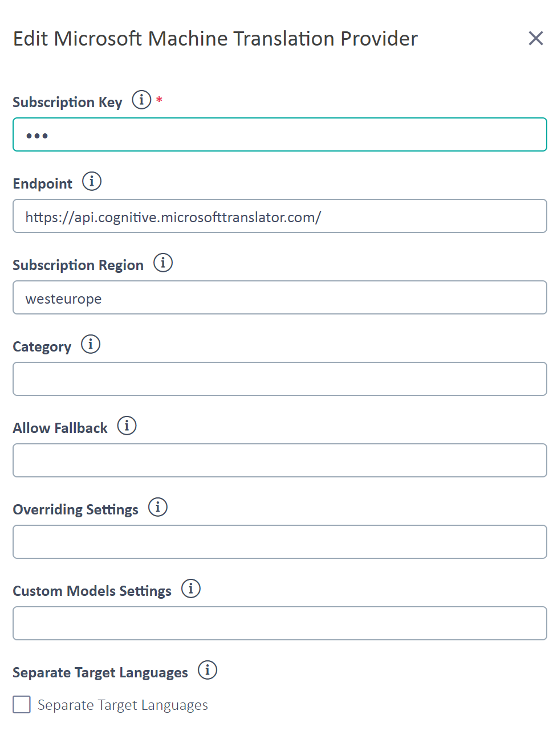
Task: Click the Endpoint URL input field
Action: pos(280,216)
